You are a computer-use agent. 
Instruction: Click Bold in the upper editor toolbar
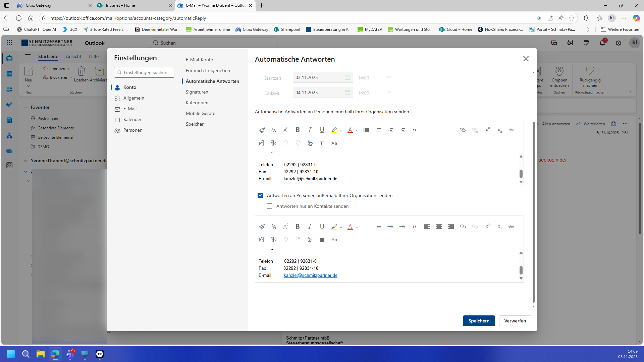[x=298, y=130]
